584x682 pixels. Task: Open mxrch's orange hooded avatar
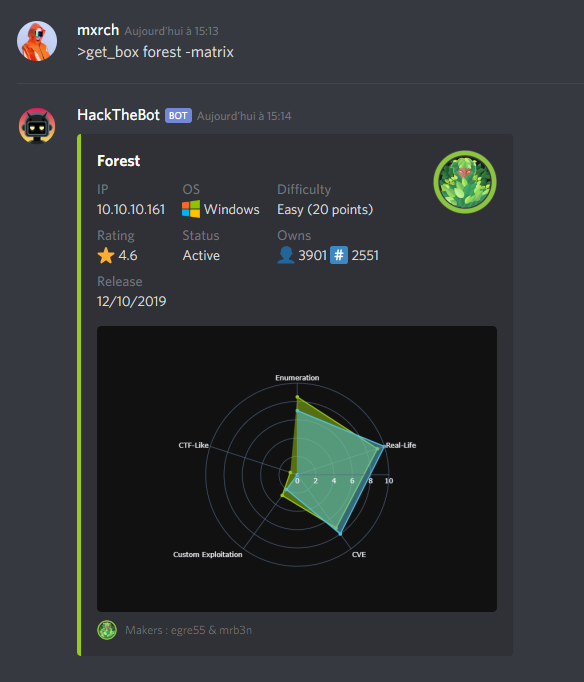37,41
